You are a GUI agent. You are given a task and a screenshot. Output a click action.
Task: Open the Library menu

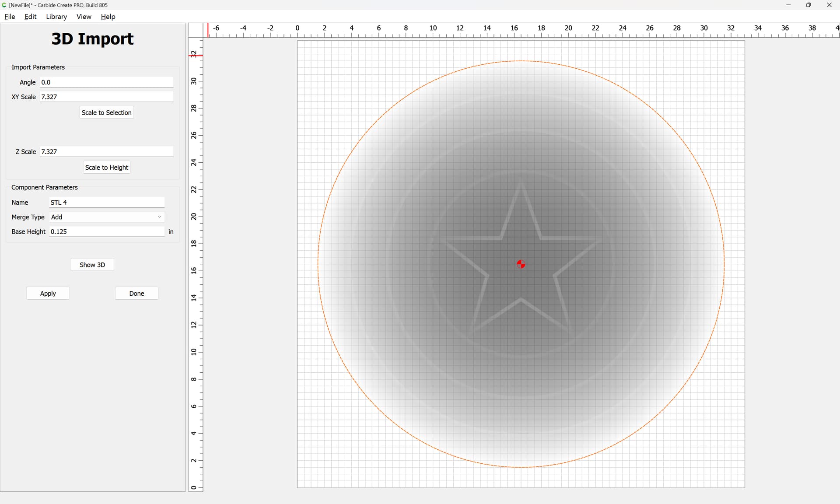tap(56, 17)
